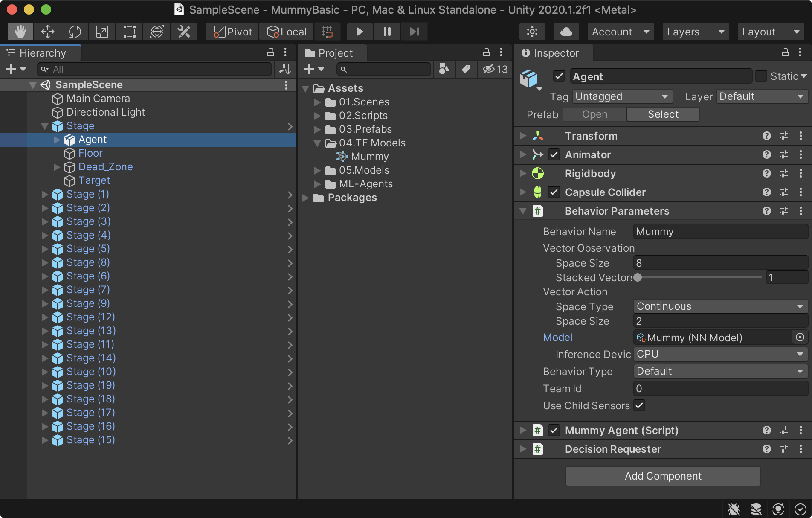Select the Rect tool
The width and height of the screenshot is (812, 518).
(129, 32)
